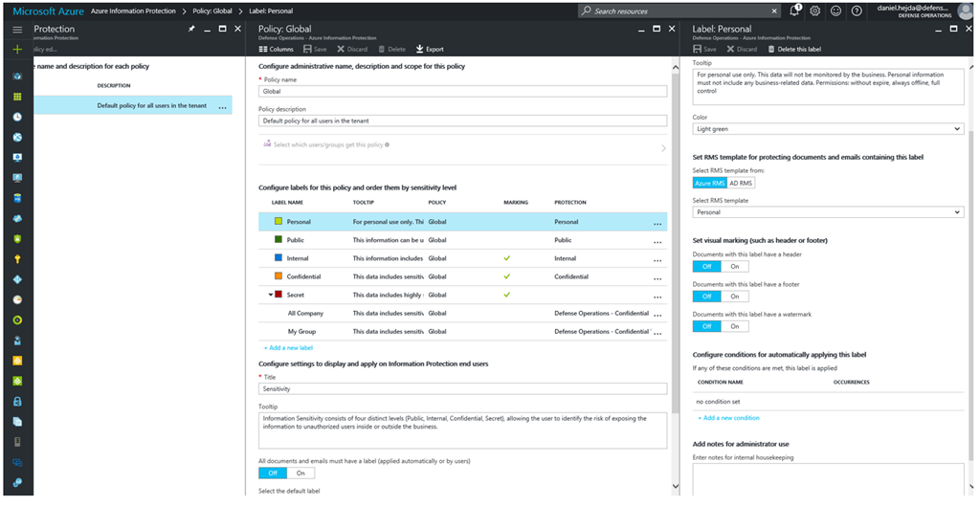Click the Search resources field
980x506 pixels.
(x=679, y=11)
